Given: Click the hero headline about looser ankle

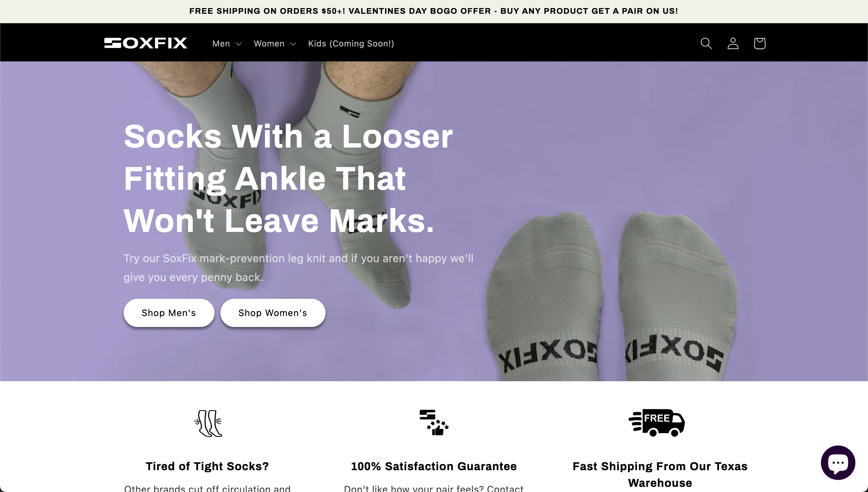Looking at the screenshot, I should [288, 178].
